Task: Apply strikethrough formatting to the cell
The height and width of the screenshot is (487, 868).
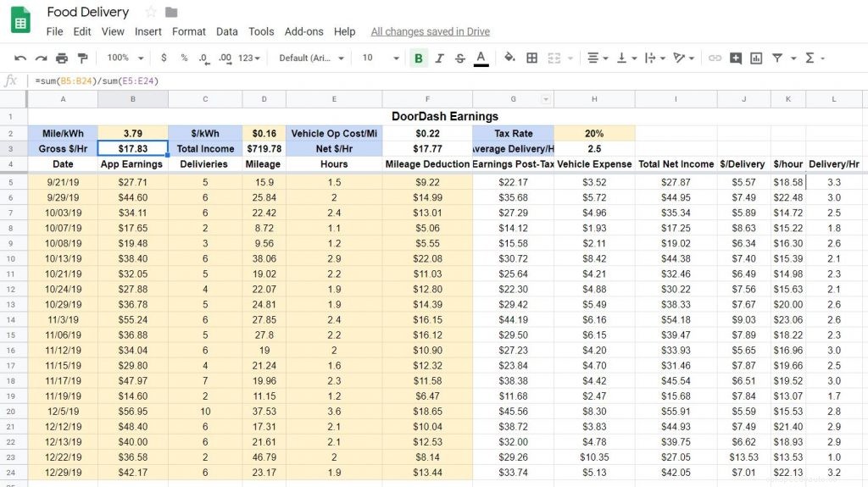Action: (460, 58)
